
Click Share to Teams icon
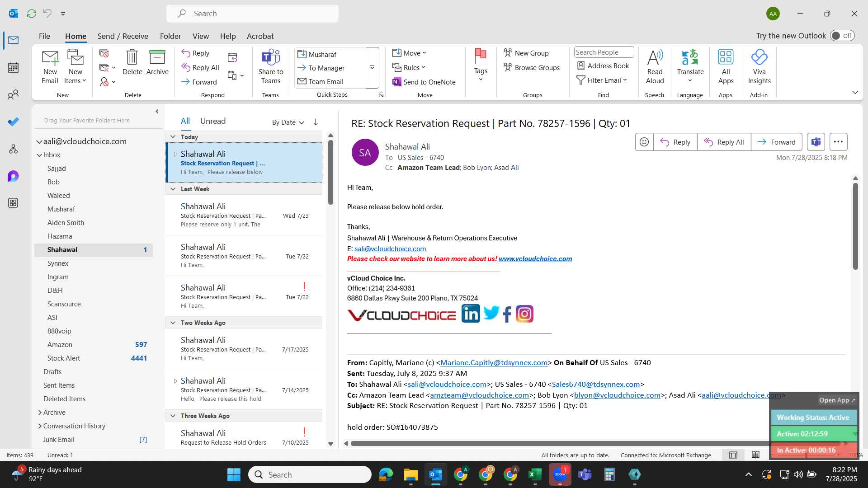[x=271, y=67]
